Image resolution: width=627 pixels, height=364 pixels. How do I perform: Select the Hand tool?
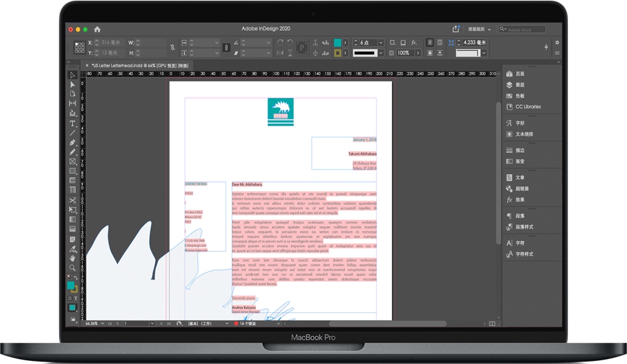(x=73, y=258)
